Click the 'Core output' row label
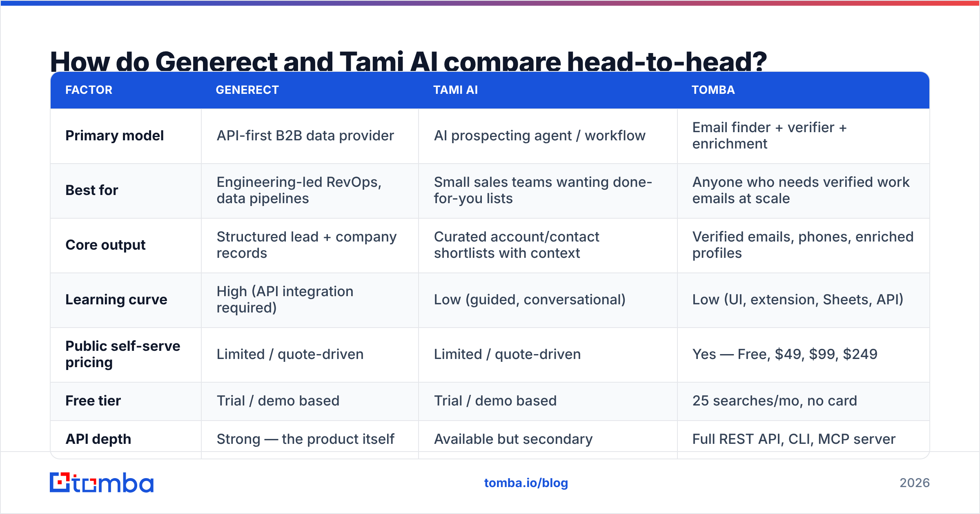The width and height of the screenshot is (980, 514). tap(105, 245)
